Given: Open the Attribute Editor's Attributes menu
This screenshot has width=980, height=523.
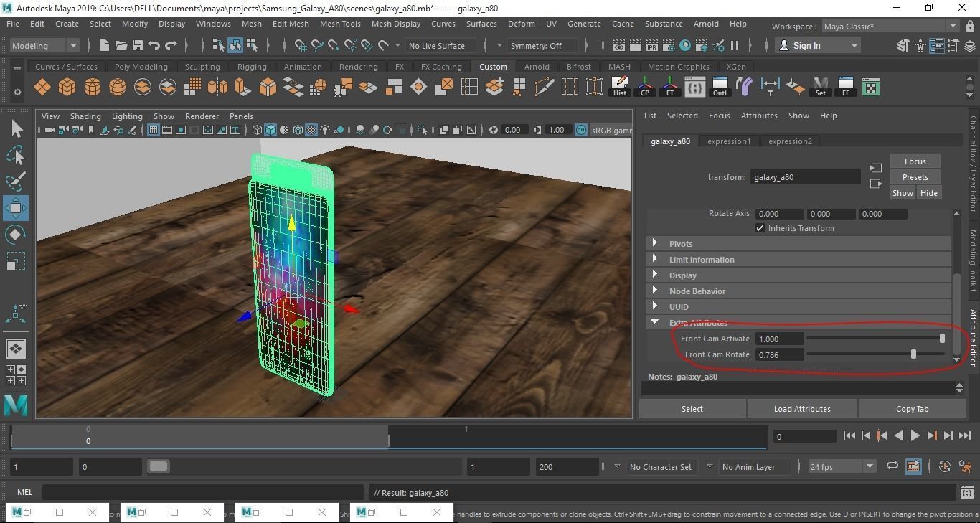Looking at the screenshot, I should (x=759, y=116).
